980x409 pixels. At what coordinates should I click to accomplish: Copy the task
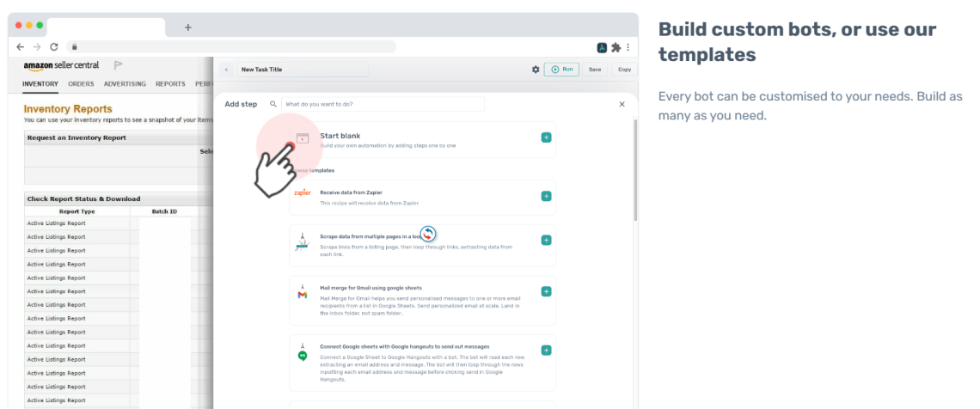(624, 70)
